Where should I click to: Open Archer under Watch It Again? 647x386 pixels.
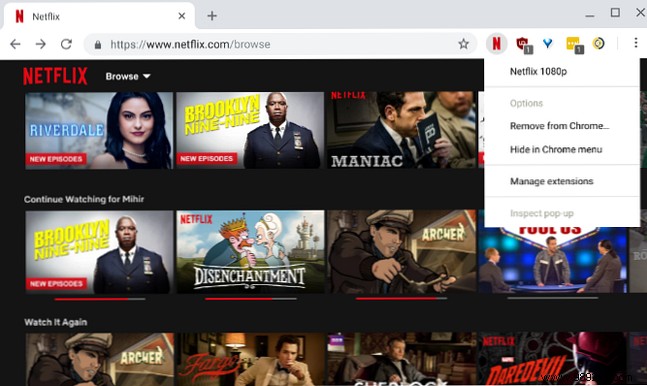point(99,359)
